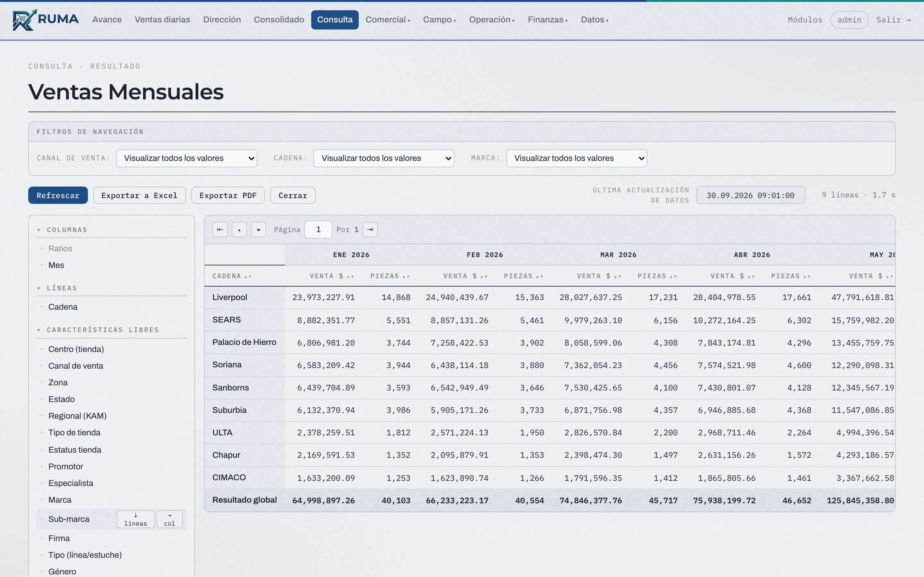Collapse the COLUMNAS section
This screenshot has width=924, height=577.
click(39, 230)
